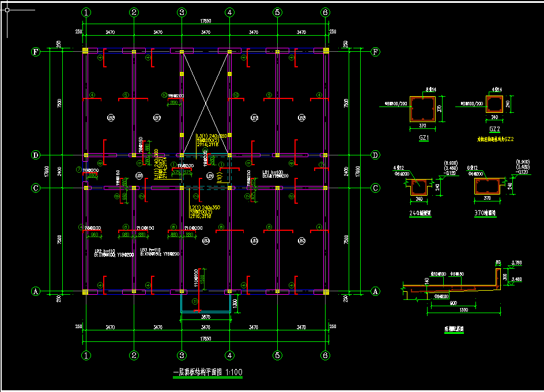Click the '雨棚配筋图' canopy detail title

(x=454, y=329)
